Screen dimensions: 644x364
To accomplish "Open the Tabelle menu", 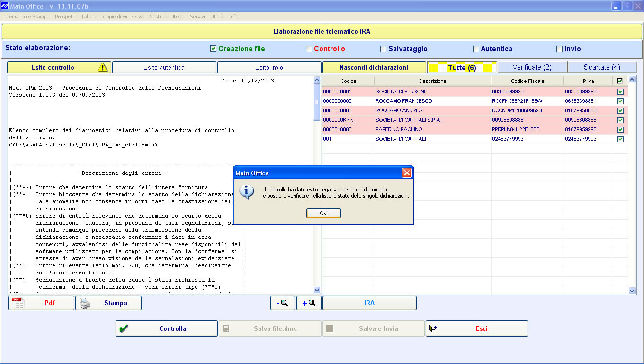I will pos(89,17).
